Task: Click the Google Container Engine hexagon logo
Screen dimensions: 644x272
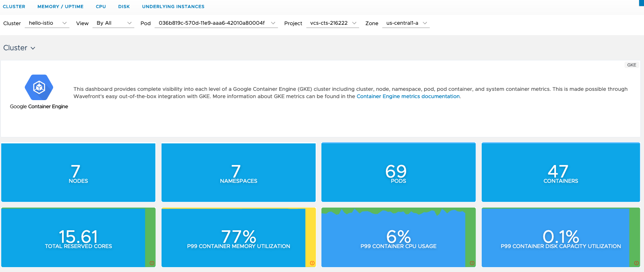Action: 39,87
